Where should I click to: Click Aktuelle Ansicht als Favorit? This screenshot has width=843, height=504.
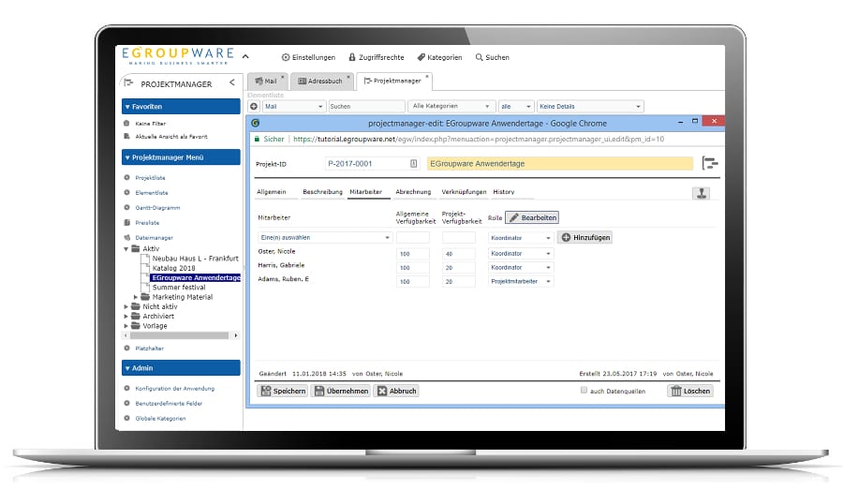170,137
